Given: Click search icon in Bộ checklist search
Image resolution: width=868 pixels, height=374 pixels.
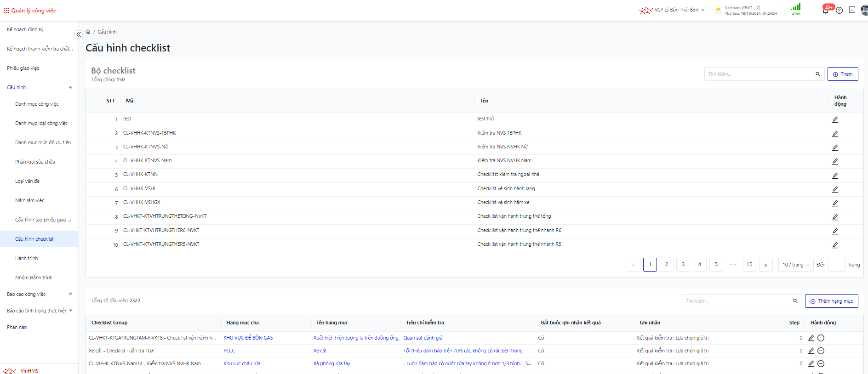Looking at the screenshot, I should pyautogui.click(x=818, y=74).
